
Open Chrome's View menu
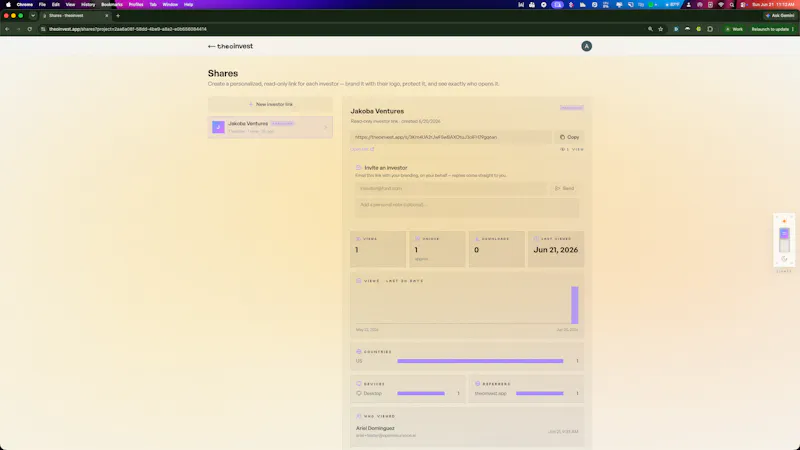click(x=70, y=5)
